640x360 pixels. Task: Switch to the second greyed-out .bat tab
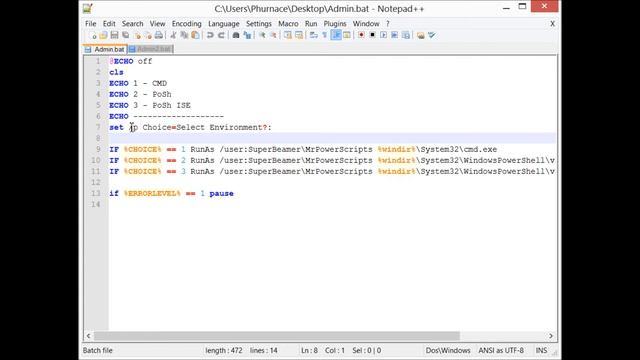click(x=151, y=49)
